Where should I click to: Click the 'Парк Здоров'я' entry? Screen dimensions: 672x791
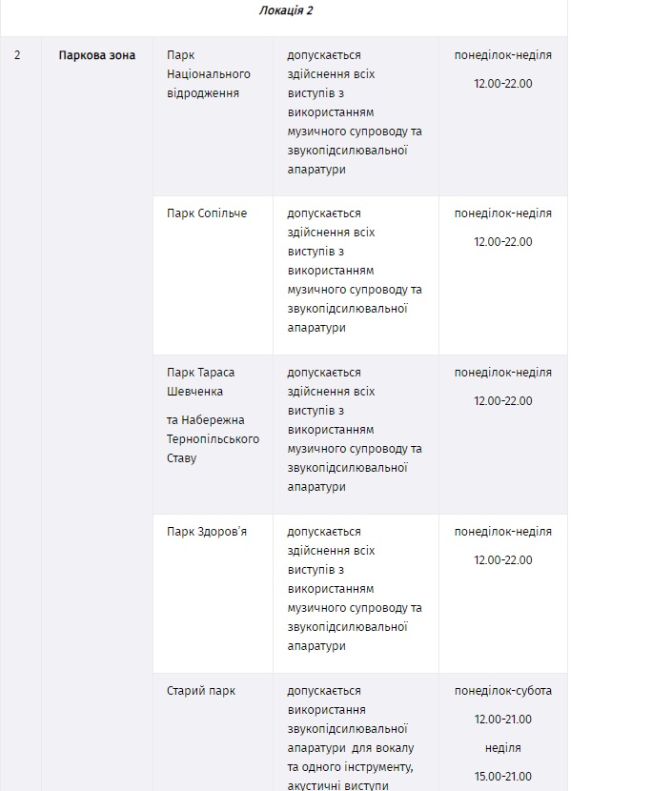pyautogui.click(x=207, y=532)
